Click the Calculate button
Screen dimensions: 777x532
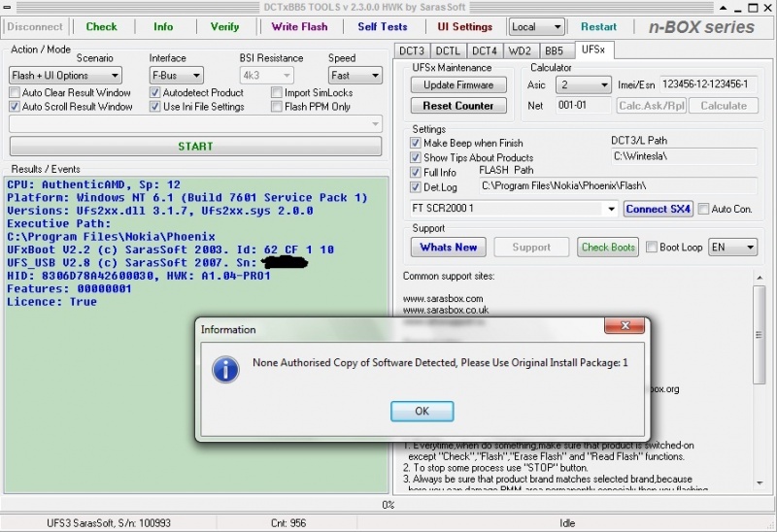point(724,106)
